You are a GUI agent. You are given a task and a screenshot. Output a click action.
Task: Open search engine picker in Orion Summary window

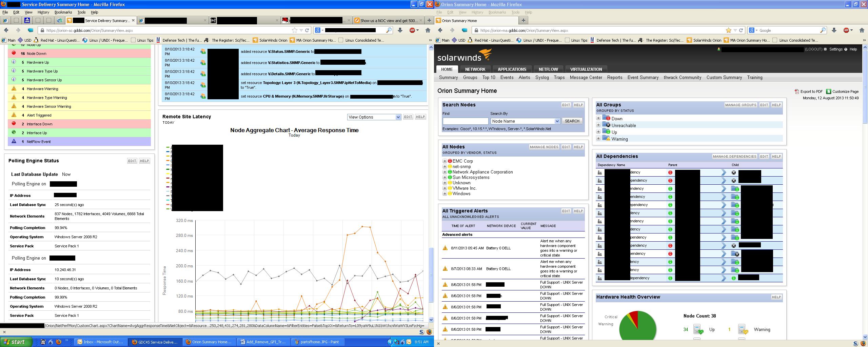(753, 30)
